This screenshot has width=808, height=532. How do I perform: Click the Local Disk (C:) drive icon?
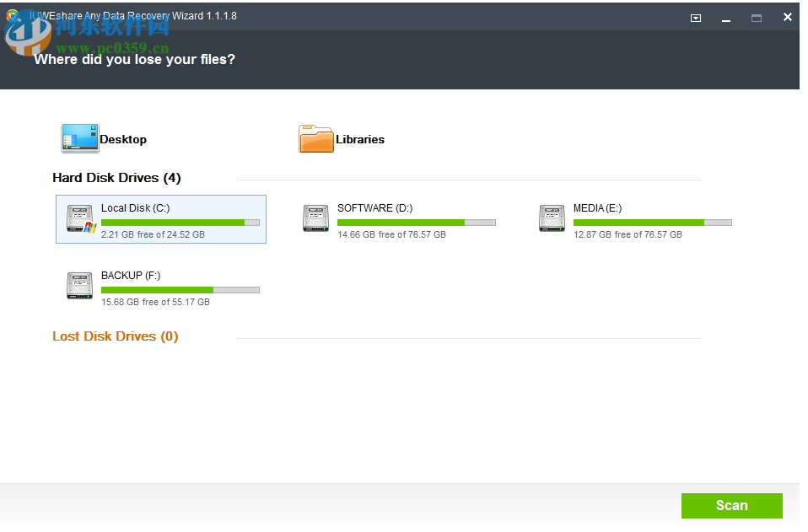click(x=80, y=218)
